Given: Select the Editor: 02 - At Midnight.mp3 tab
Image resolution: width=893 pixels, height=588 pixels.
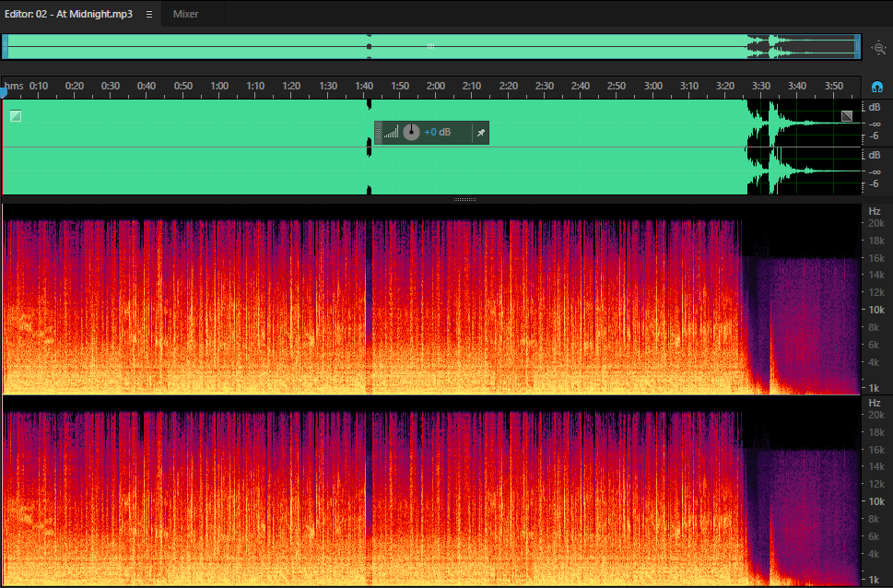Looking at the screenshot, I should 68,14.
